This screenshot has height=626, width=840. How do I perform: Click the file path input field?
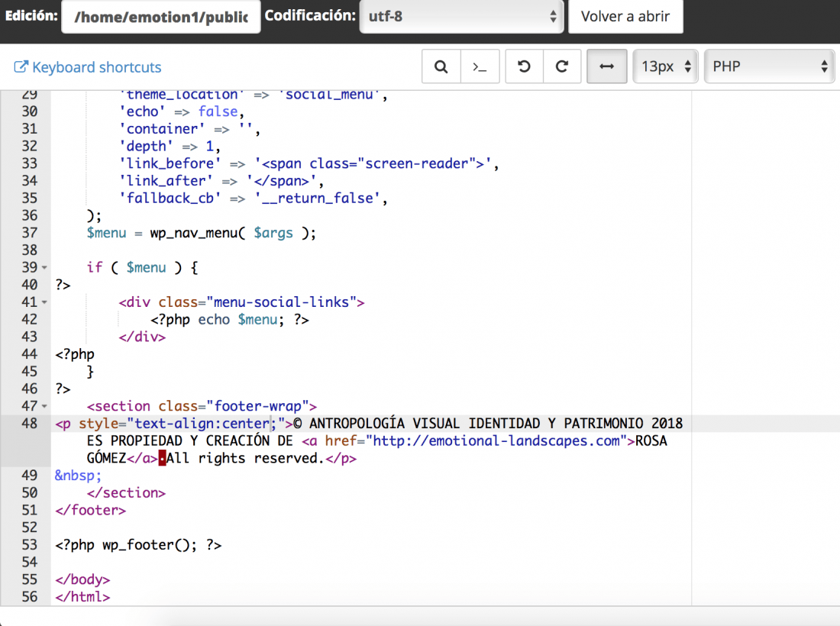160,17
